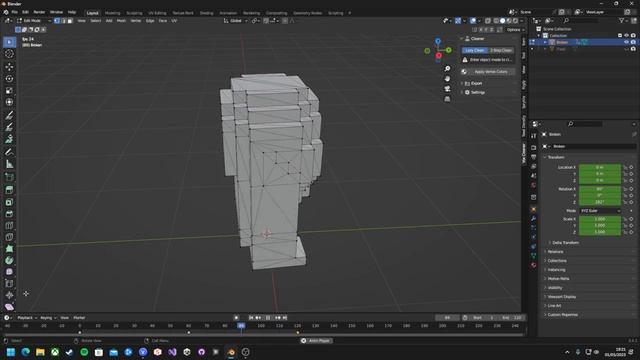The image size is (640, 360).
Task: Select the Loop Cut tool
Action: pyautogui.click(x=9, y=226)
